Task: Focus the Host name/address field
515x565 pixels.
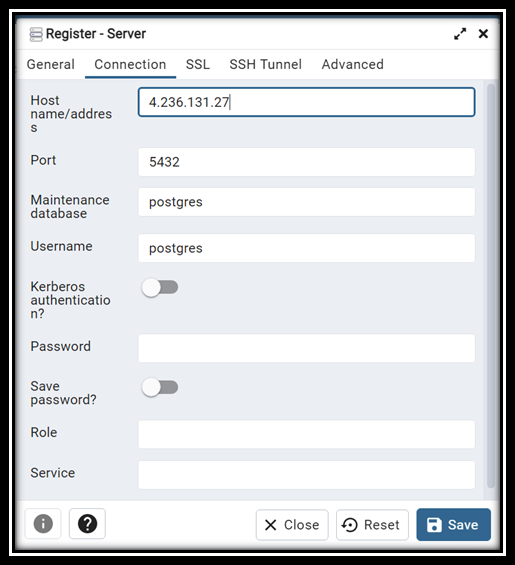Action: coord(306,102)
